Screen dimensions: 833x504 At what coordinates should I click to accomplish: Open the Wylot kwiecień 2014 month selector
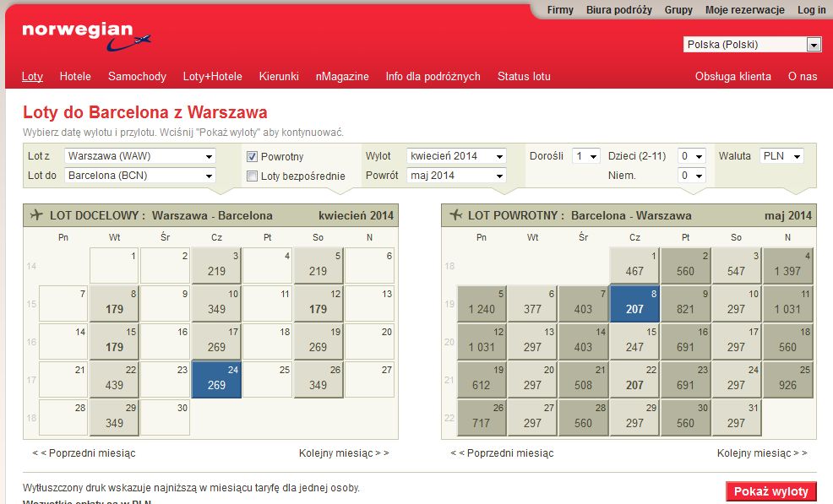(x=456, y=156)
